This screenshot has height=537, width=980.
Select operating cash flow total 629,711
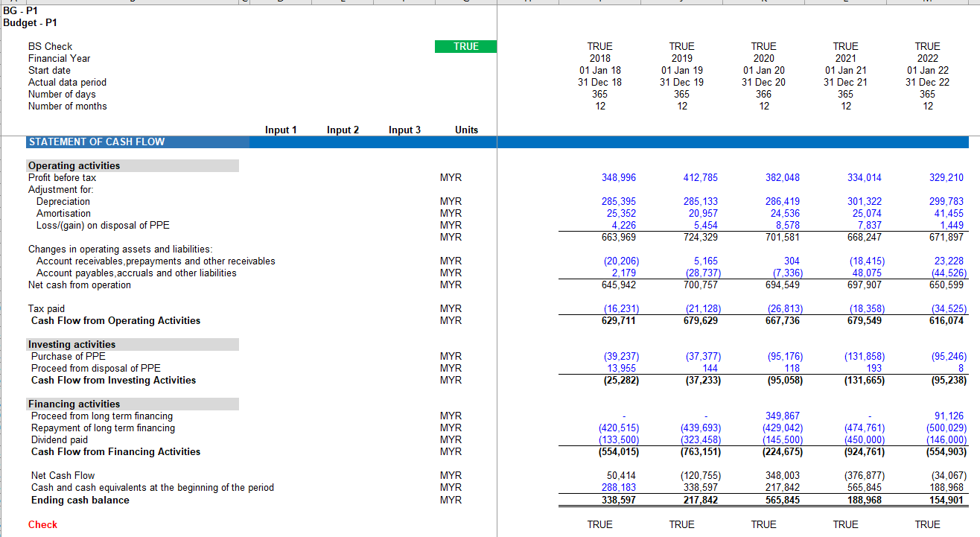[619, 320]
